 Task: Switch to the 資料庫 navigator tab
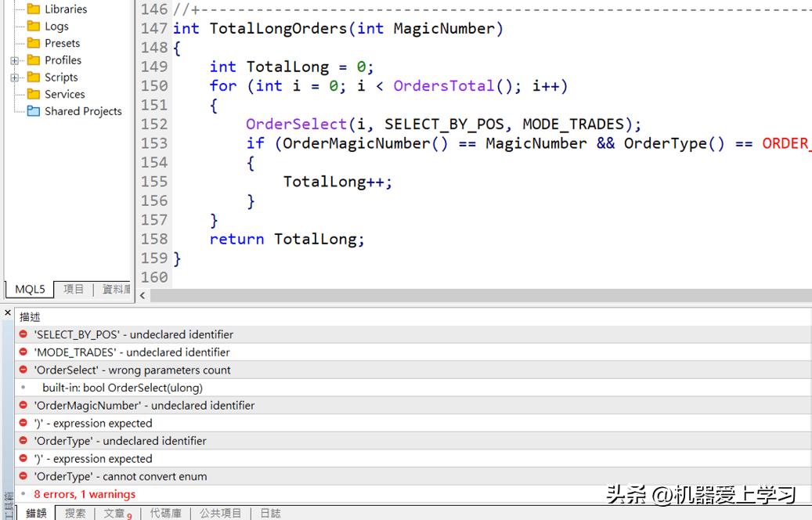click(x=115, y=289)
